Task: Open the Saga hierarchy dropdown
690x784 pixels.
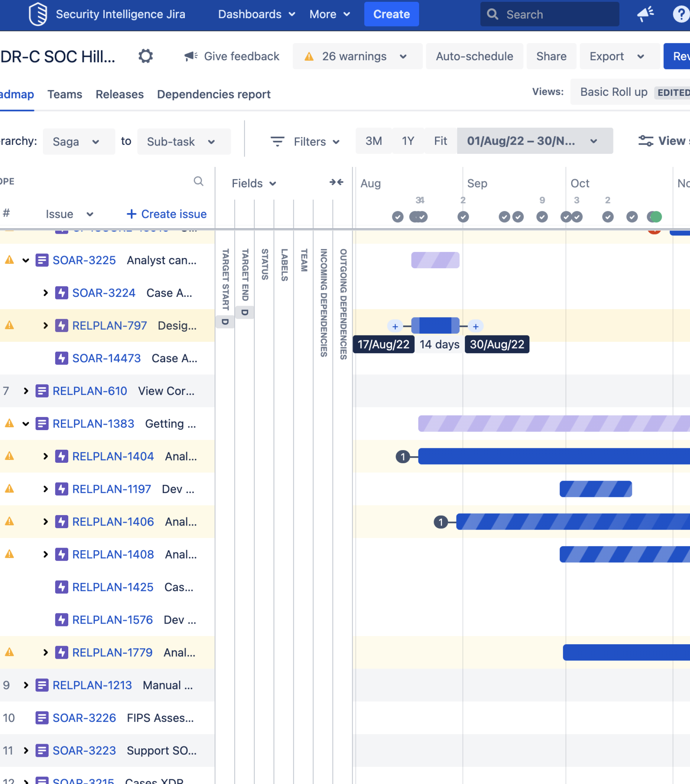Action: point(79,142)
